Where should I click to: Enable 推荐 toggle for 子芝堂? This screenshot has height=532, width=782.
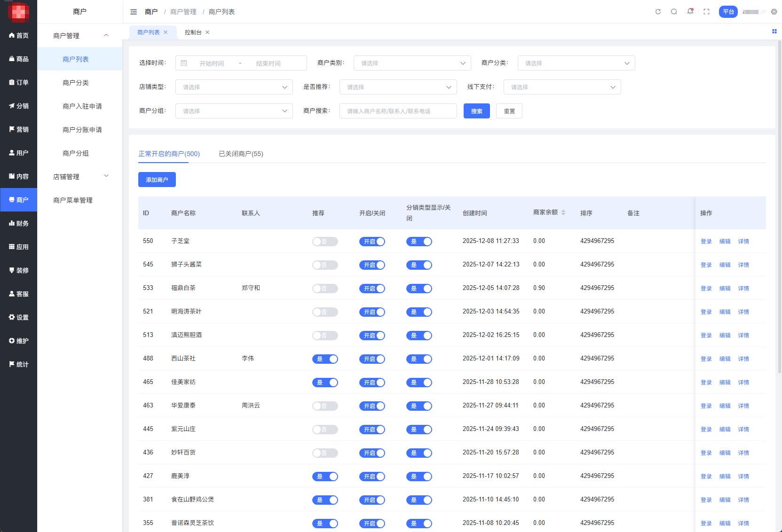click(x=325, y=242)
